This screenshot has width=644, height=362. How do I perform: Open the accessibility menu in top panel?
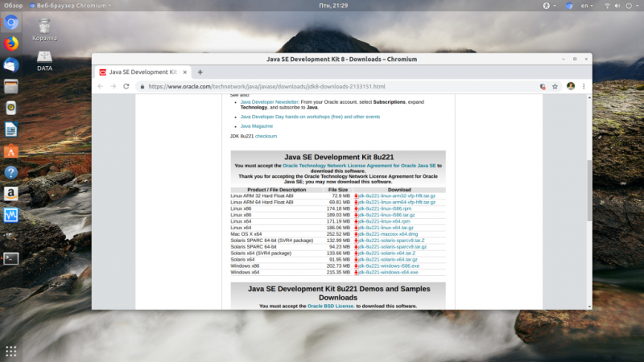pos(549,6)
